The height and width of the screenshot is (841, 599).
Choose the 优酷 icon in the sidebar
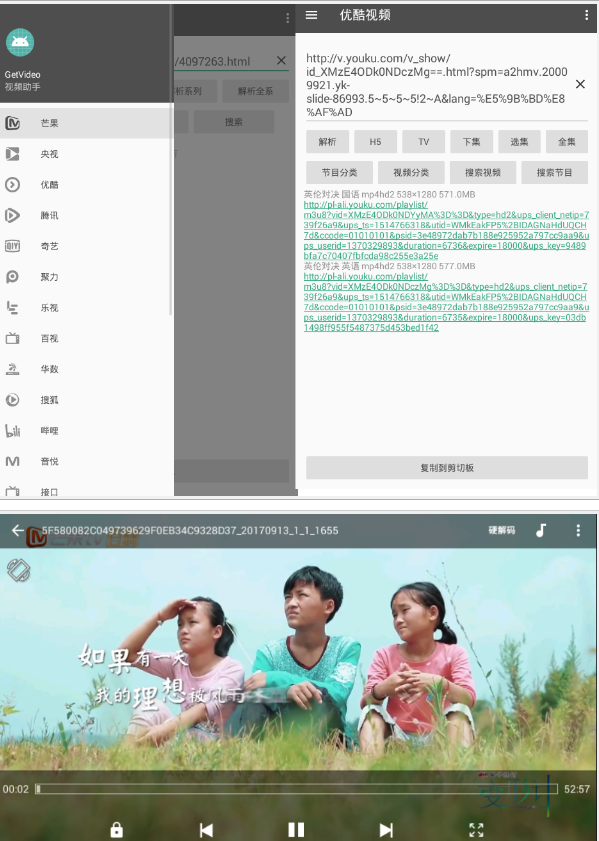click(12, 185)
